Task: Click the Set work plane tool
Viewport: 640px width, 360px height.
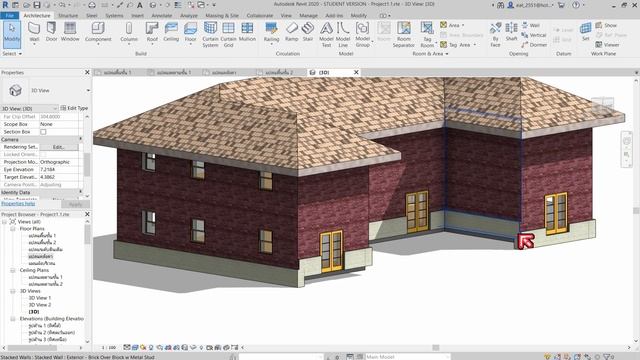Action: pos(585,32)
